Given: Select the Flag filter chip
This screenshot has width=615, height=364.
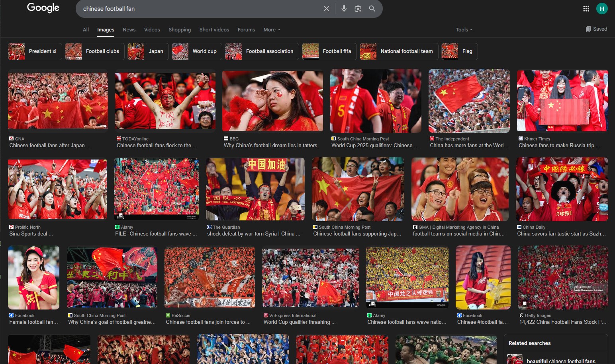Looking at the screenshot, I should [459, 51].
